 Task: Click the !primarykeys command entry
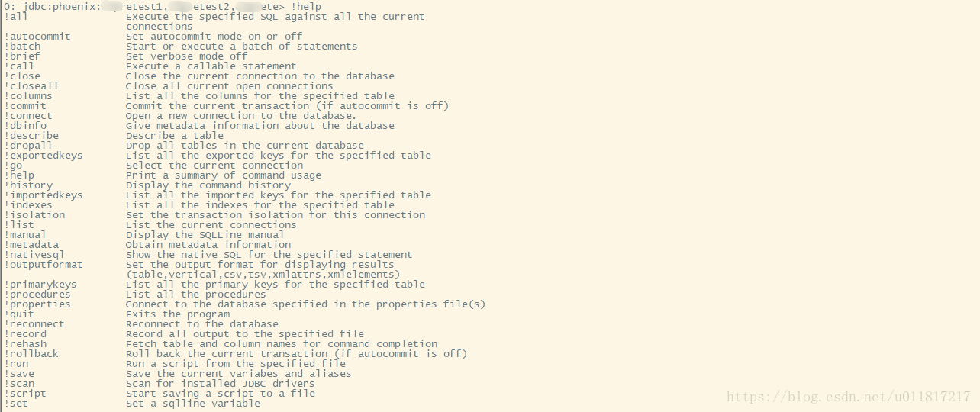40,284
